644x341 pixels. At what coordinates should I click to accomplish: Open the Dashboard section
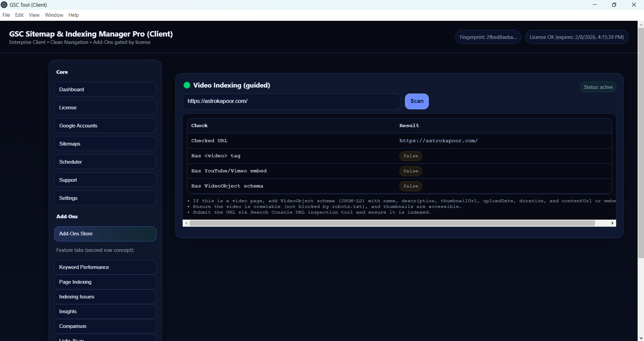point(105,90)
